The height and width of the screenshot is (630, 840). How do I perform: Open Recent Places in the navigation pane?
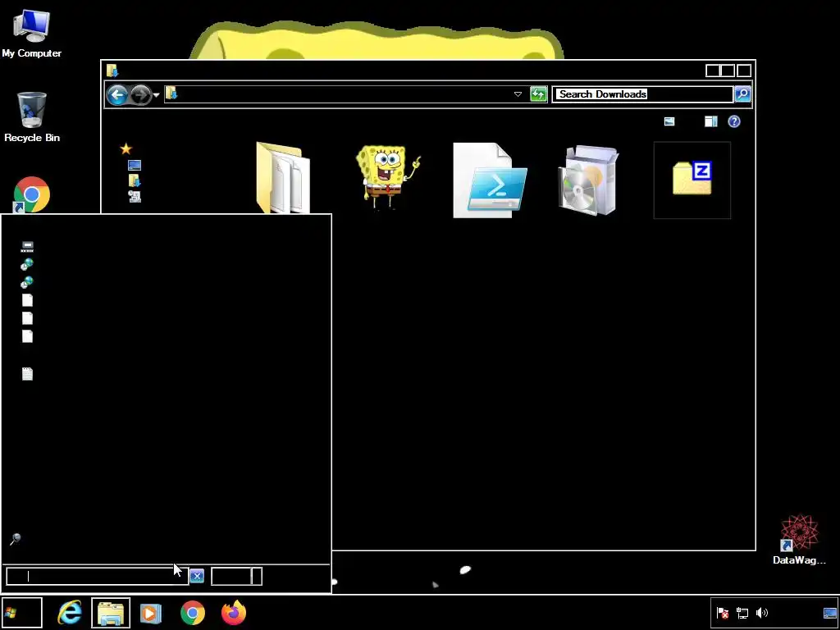tap(135, 197)
